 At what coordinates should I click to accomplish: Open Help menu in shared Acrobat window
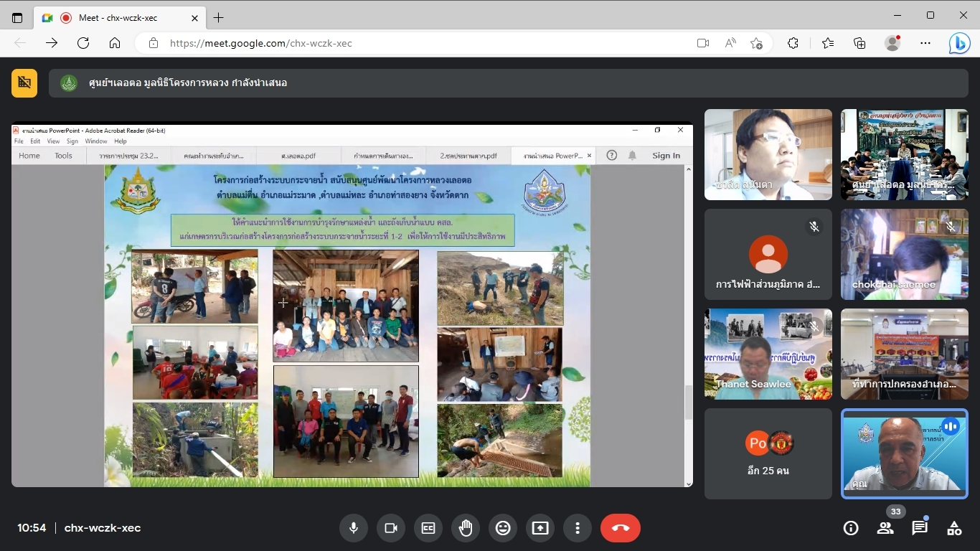pyautogui.click(x=121, y=141)
